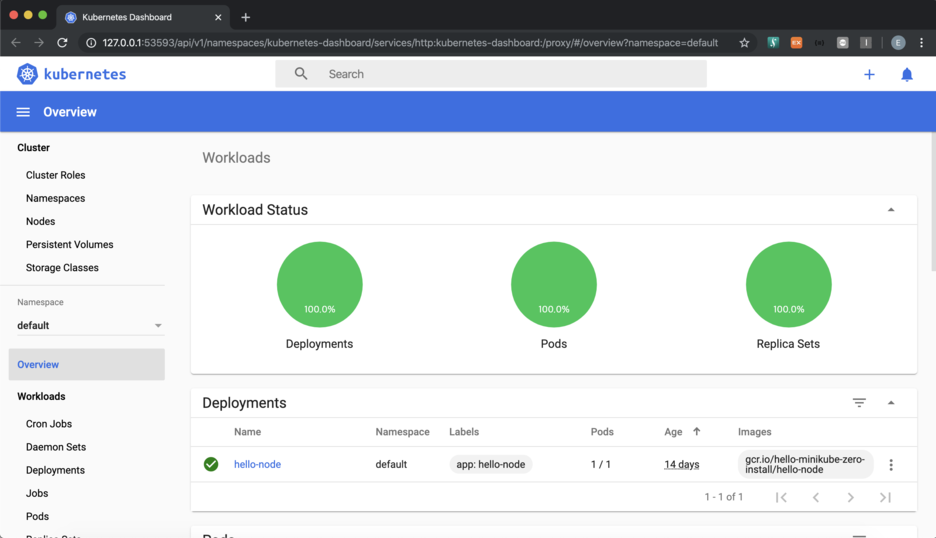
Task: Close the Kubernetes Dashboard tab
Action: (x=218, y=17)
